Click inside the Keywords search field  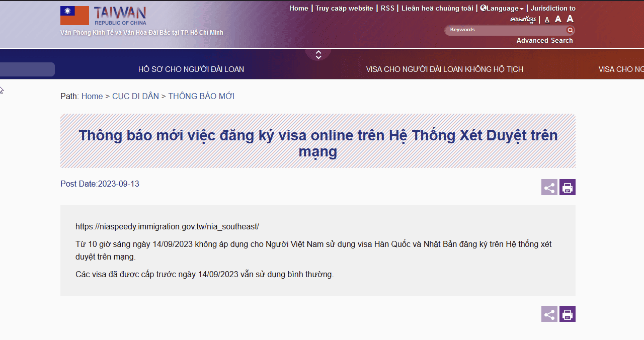click(503, 30)
